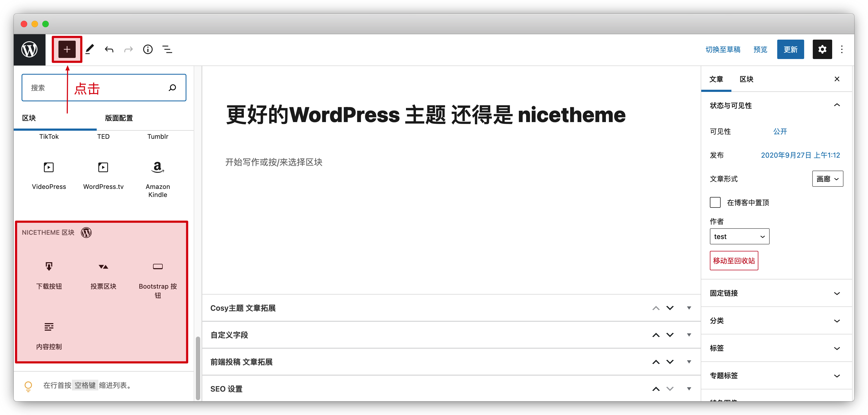Click the post title heading

pos(426,115)
